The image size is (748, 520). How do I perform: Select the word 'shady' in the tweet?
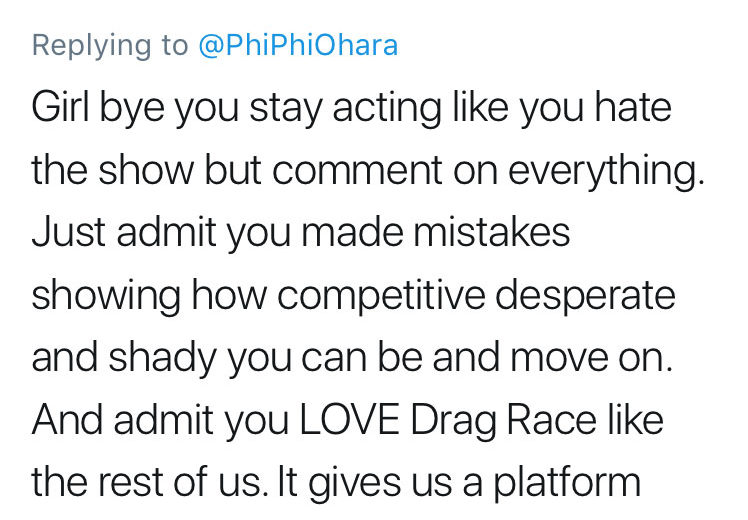[x=163, y=360]
